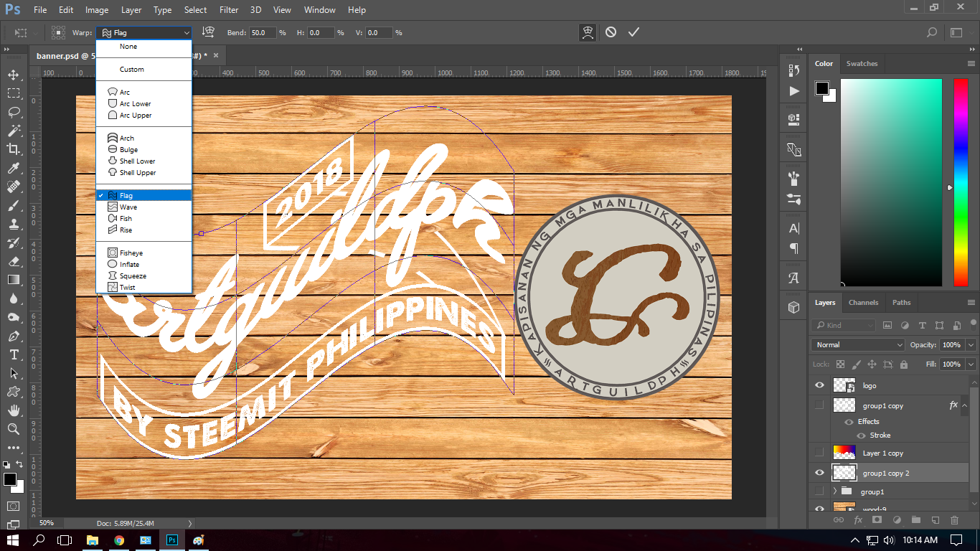
Task: Toggle lock transparent pixels
Action: tap(840, 364)
